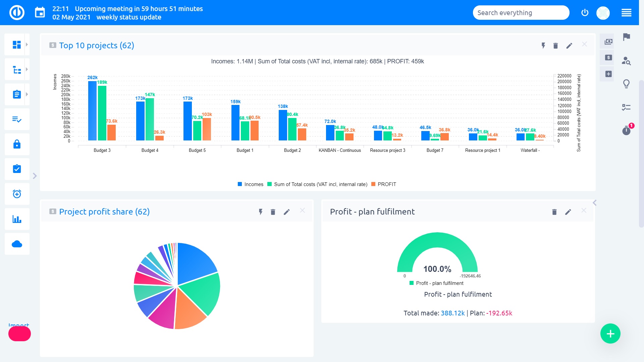The height and width of the screenshot is (362, 644).
Task: Open the Top 10 projects (62) title link
Action: [97, 46]
